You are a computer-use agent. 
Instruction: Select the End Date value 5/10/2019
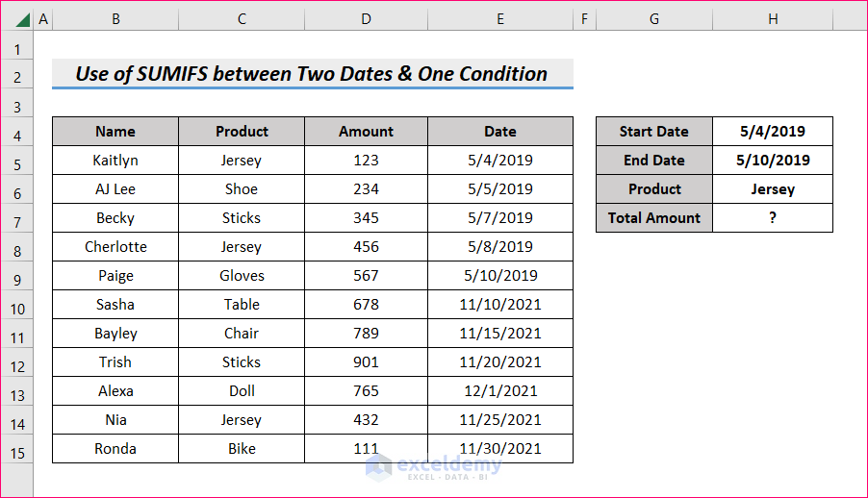point(772,161)
